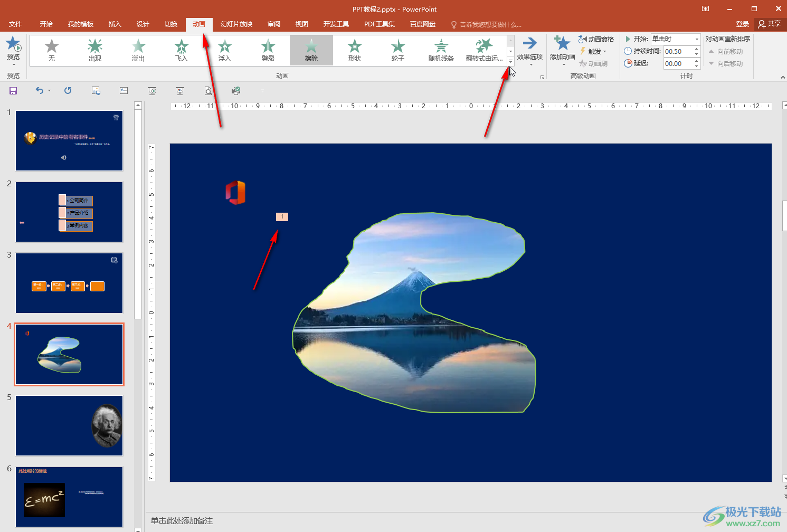Switch to the 切换 Transitions tab
This screenshot has width=787, height=532.
coord(171,24)
